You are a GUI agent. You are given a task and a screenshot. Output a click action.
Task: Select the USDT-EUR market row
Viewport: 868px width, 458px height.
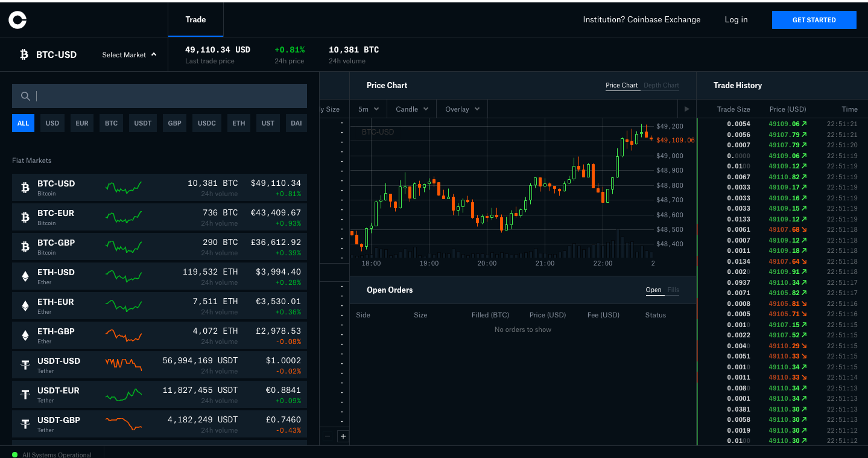(x=159, y=395)
